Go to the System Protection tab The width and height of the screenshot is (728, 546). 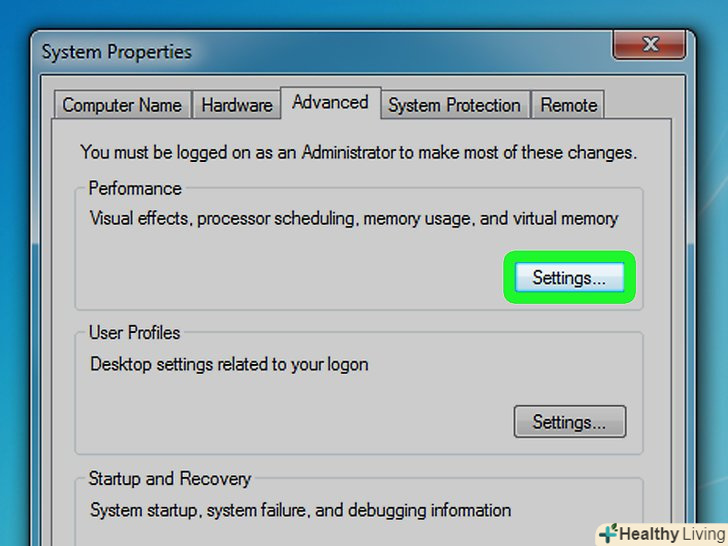pos(454,105)
